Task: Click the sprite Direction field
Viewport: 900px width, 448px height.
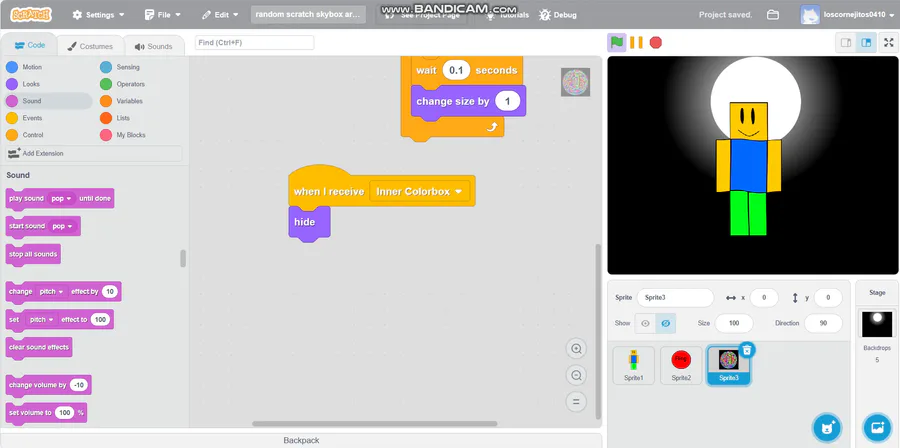Action: pos(823,323)
